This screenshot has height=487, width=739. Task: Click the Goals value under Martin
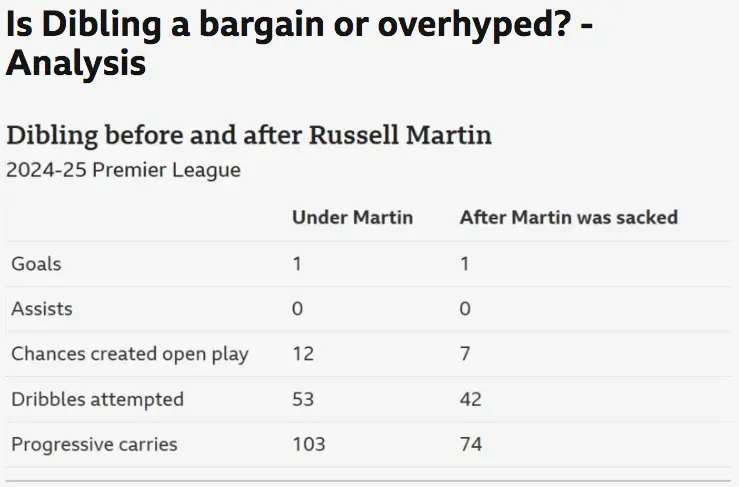[x=297, y=264]
